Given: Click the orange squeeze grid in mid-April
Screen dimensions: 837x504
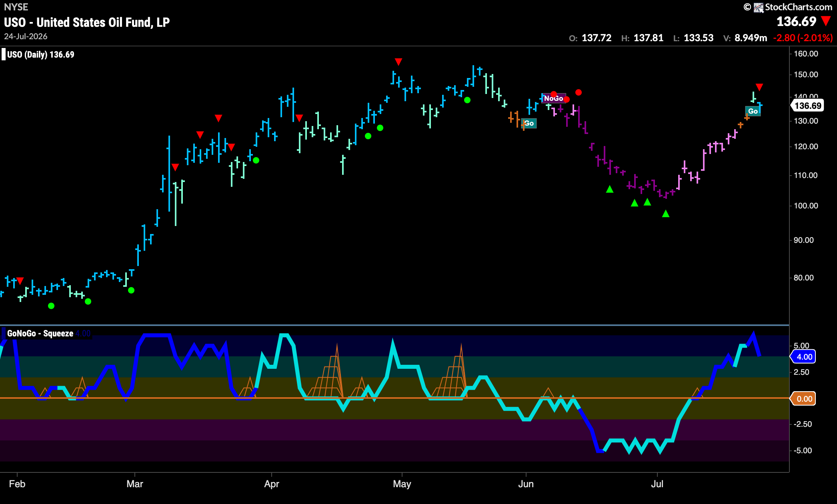Looking at the screenshot, I should click(x=326, y=371).
